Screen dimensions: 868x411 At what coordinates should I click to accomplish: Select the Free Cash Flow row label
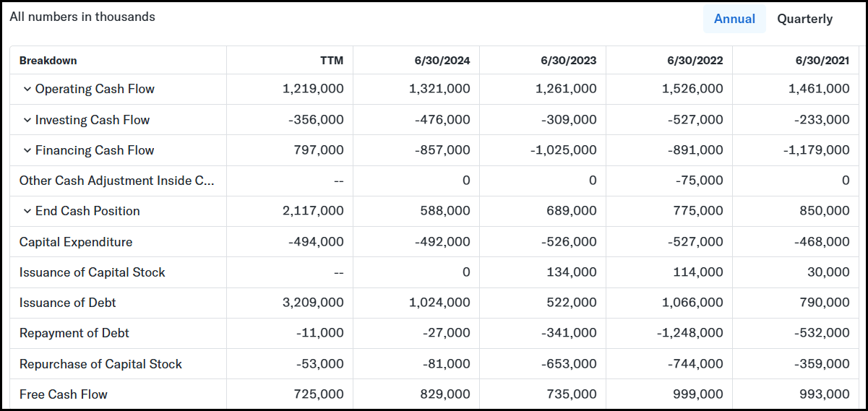[x=64, y=394]
